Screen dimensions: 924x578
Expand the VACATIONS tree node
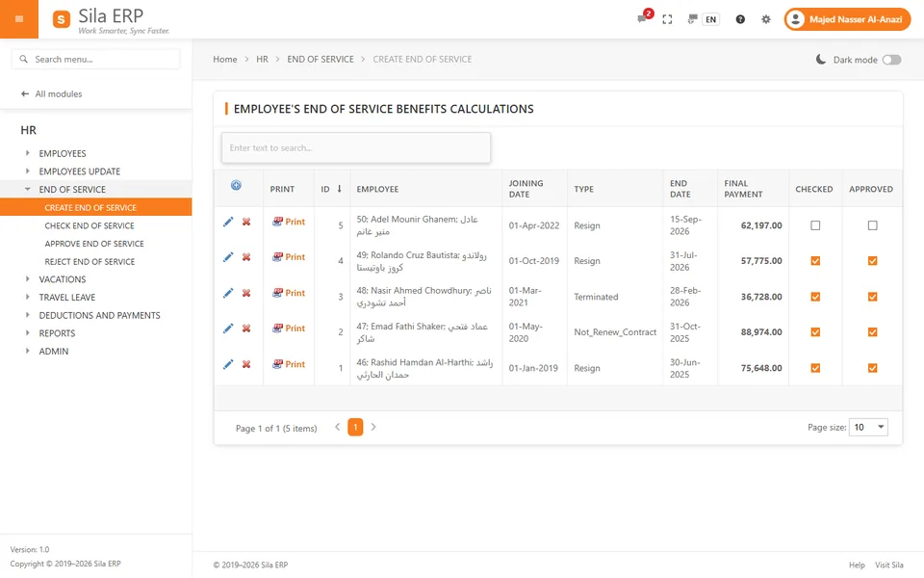click(x=27, y=279)
